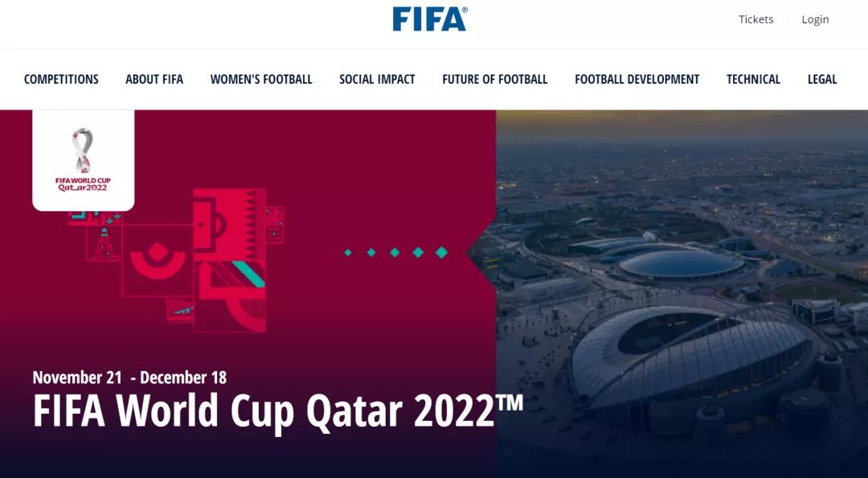
Task: Navigate to FUTURE OF FOOTBALL
Action: point(493,79)
